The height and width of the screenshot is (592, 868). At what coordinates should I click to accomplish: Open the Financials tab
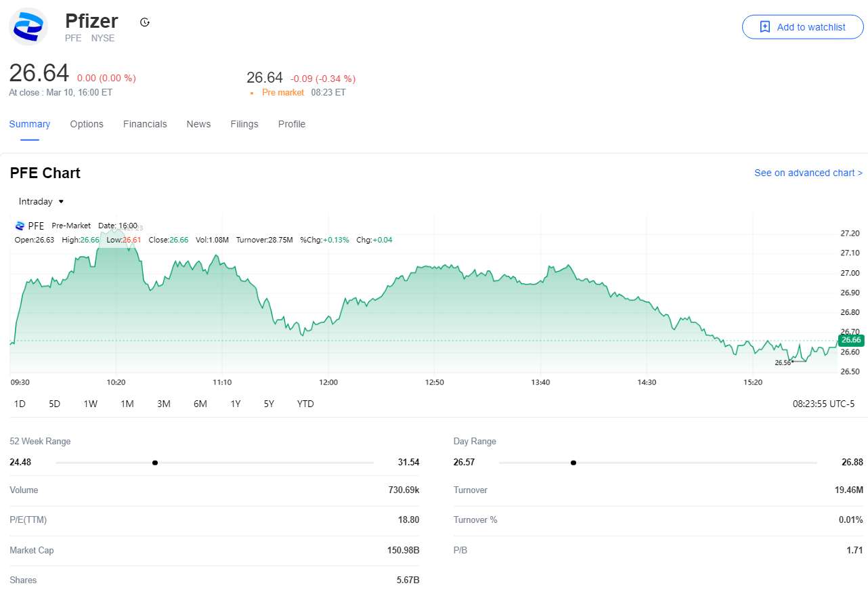pos(145,124)
